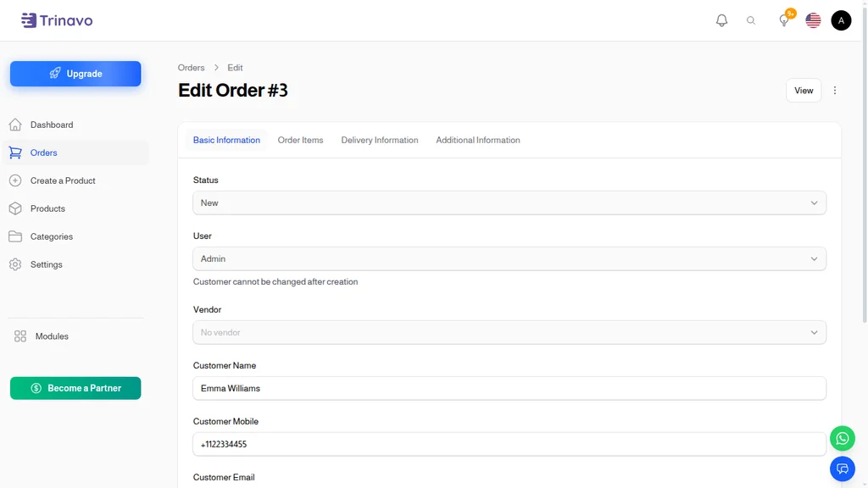
Task: Click the page vertical scrollbar
Action: tap(865, 166)
